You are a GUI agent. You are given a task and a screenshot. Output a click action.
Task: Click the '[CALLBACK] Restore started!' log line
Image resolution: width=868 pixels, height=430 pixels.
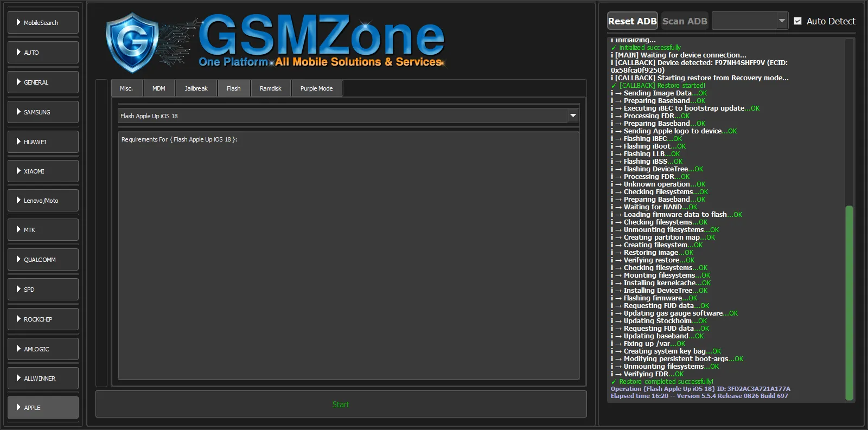point(658,86)
